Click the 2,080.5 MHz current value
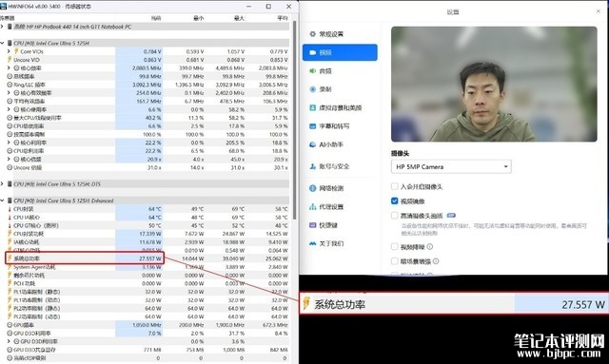Screen dimensions: 609x364 coord(147,67)
